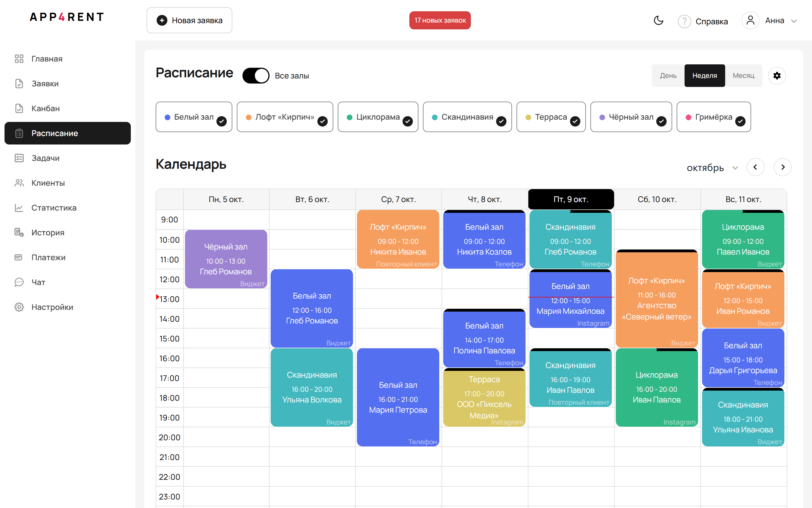Uncheck the Белый зал filter
The width and height of the screenshot is (812, 508).
(x=194, y=117)
